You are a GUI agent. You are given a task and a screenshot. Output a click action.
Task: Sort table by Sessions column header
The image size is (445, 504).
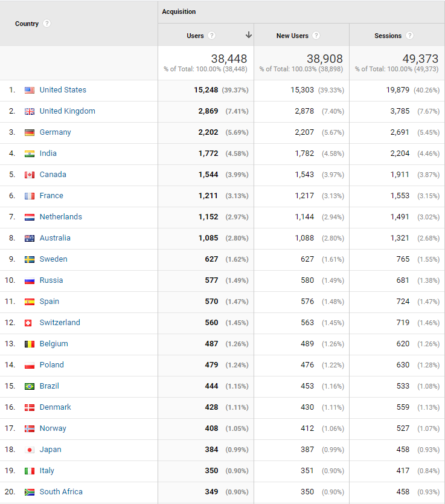tap(388, 36)
